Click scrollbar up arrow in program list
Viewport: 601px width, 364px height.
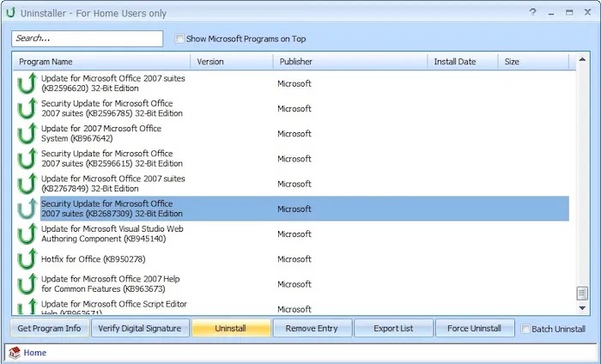(x=582, y=59)
